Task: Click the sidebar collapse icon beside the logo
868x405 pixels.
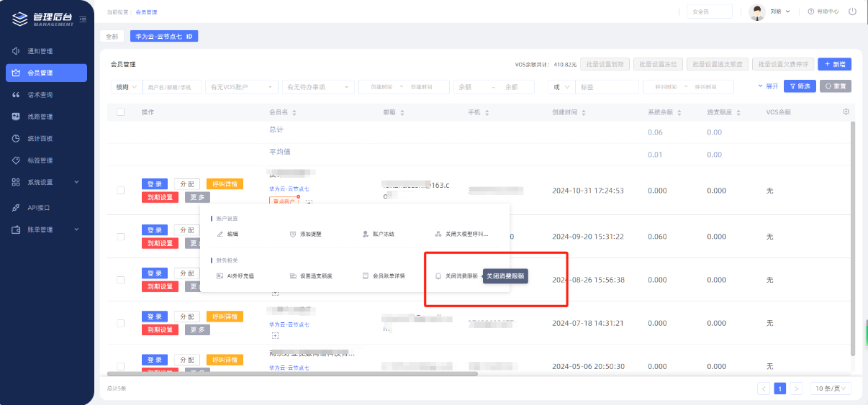Action: (x=83, y=19)
